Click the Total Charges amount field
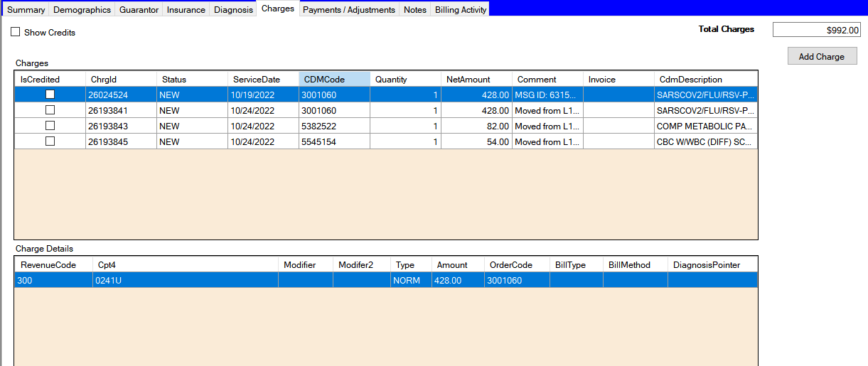 [x=816, y=30]
